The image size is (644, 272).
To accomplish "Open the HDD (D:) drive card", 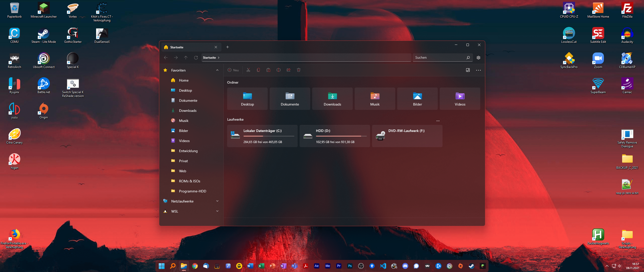I will [335, 136].
